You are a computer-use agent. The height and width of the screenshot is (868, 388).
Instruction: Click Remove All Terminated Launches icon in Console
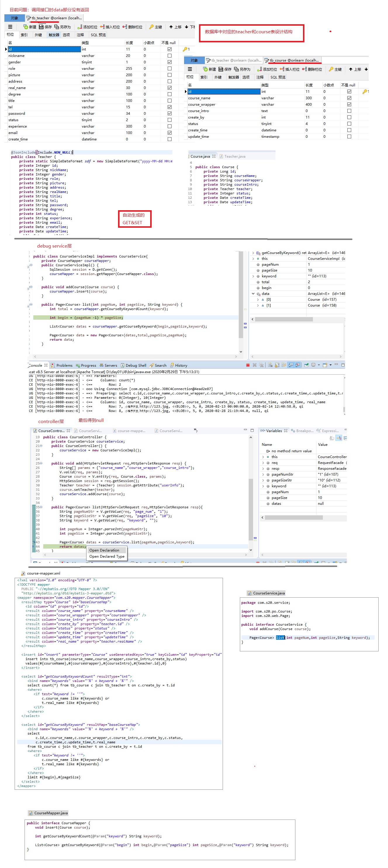click(x=261, y=365)
